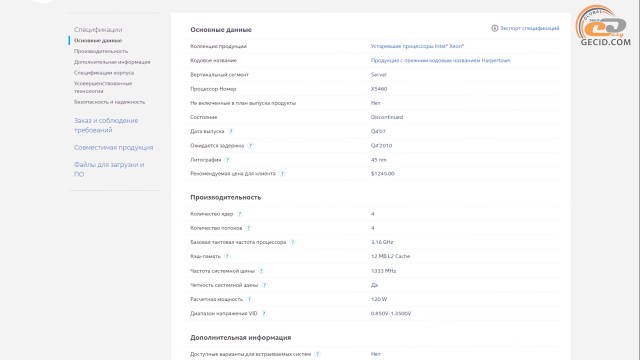Click processor number value X5460
Screen dimensions: 640x360
click(x=379, y=89)
